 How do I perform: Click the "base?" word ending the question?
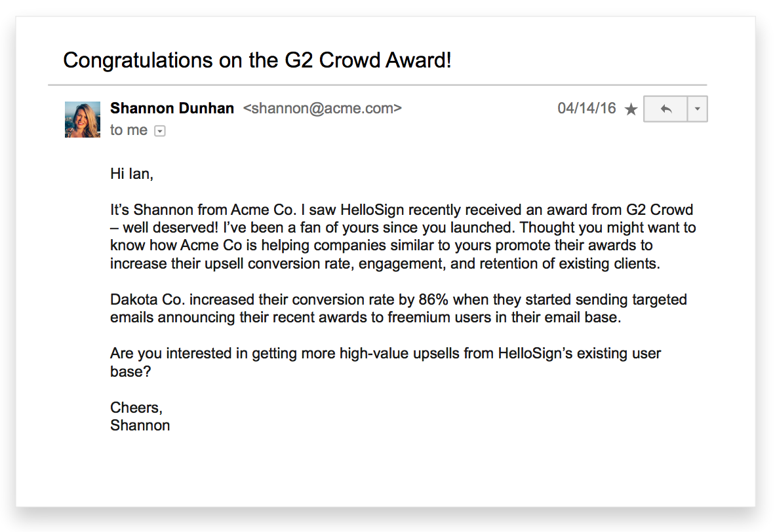click(130, 371)
